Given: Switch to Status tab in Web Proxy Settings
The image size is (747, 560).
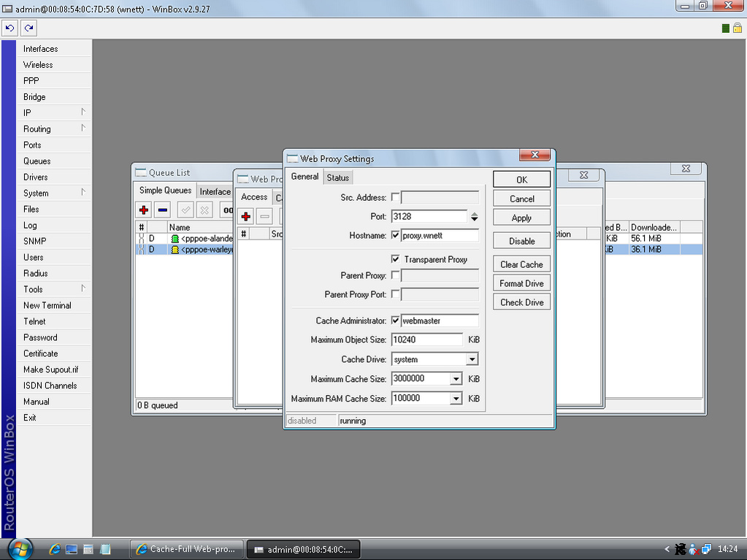Looking at the screenshot, I should point(338,177).
